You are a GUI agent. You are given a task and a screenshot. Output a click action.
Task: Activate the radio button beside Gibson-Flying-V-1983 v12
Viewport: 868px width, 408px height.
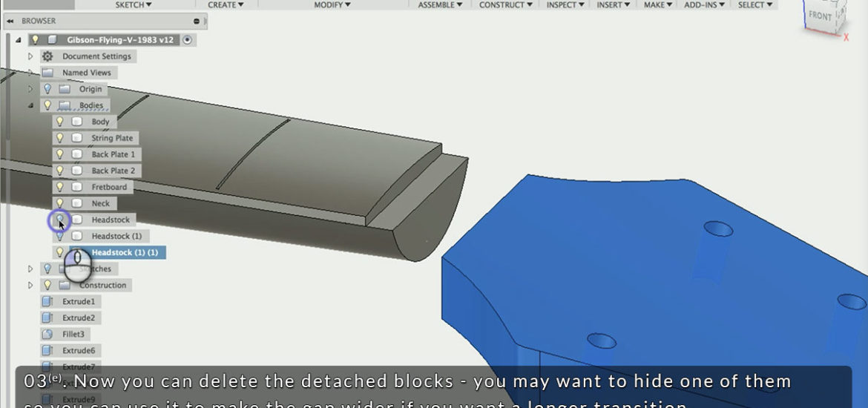coord(187,39)
